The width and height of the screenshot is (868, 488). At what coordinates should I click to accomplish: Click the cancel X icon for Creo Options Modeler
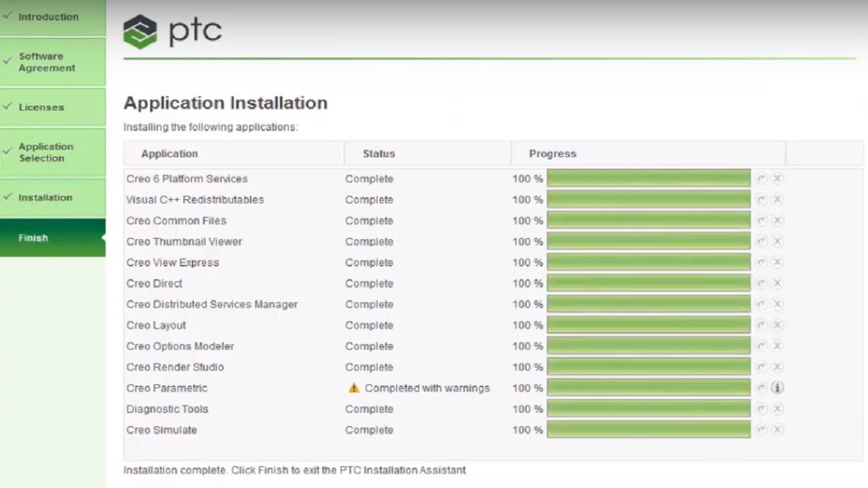(778, 346)
